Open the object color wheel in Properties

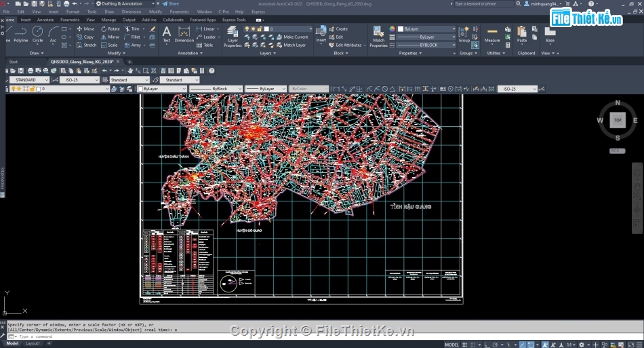393,28
